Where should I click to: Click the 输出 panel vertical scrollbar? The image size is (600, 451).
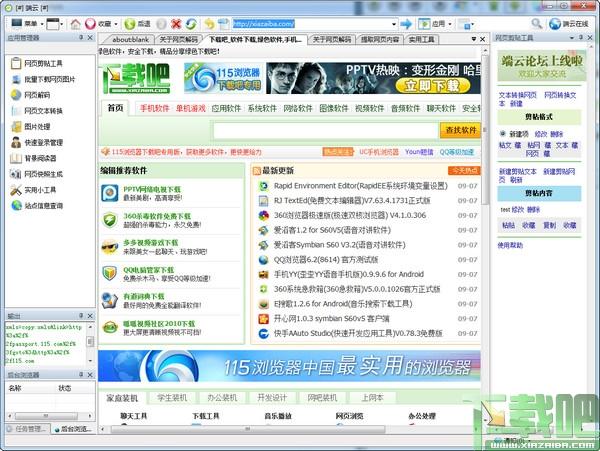click(90, 344)
